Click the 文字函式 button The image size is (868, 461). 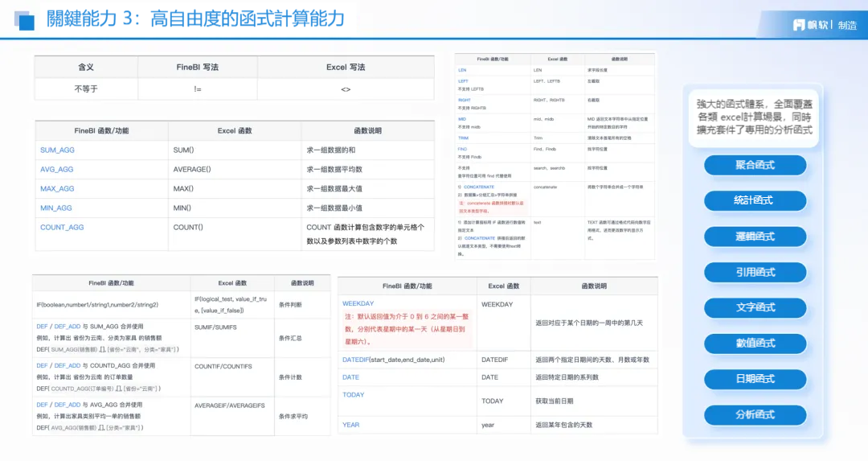click(755, 307)
